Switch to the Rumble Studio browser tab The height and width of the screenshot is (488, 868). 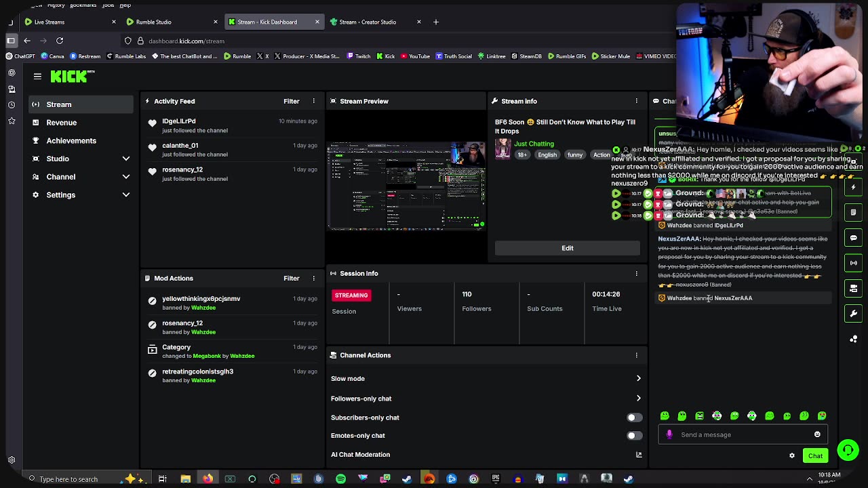[x=172, y=22]
